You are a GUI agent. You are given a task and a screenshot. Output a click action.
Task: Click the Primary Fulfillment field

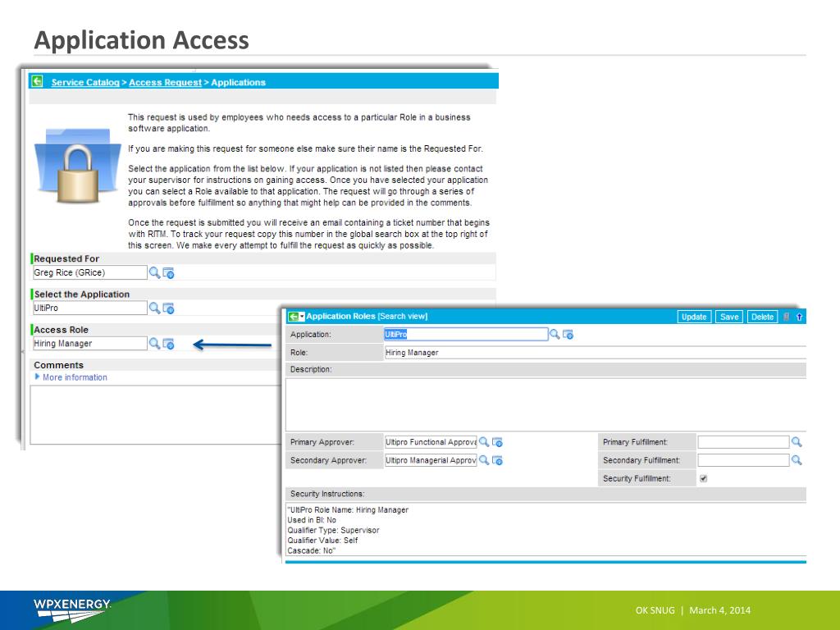tap(743, 442)
